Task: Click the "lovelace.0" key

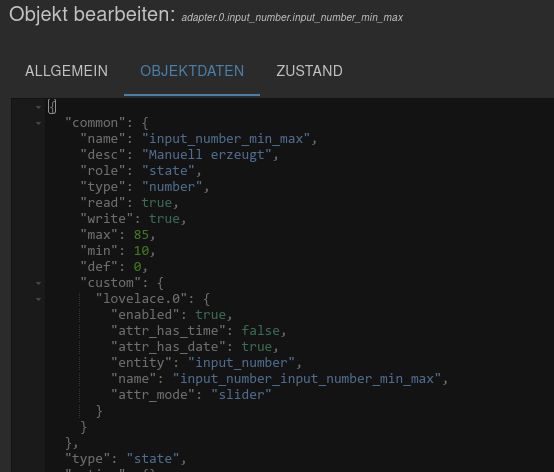Action: pyautogui.click(x=141, y=299)
